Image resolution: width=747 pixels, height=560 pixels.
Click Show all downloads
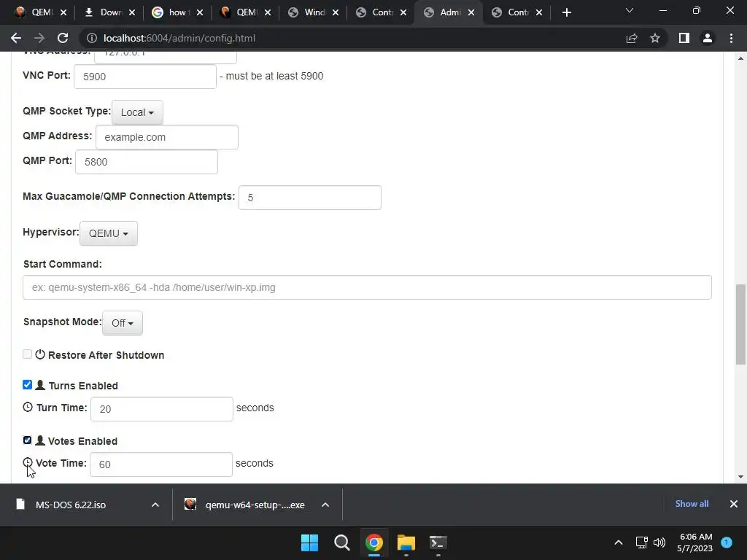692,504
